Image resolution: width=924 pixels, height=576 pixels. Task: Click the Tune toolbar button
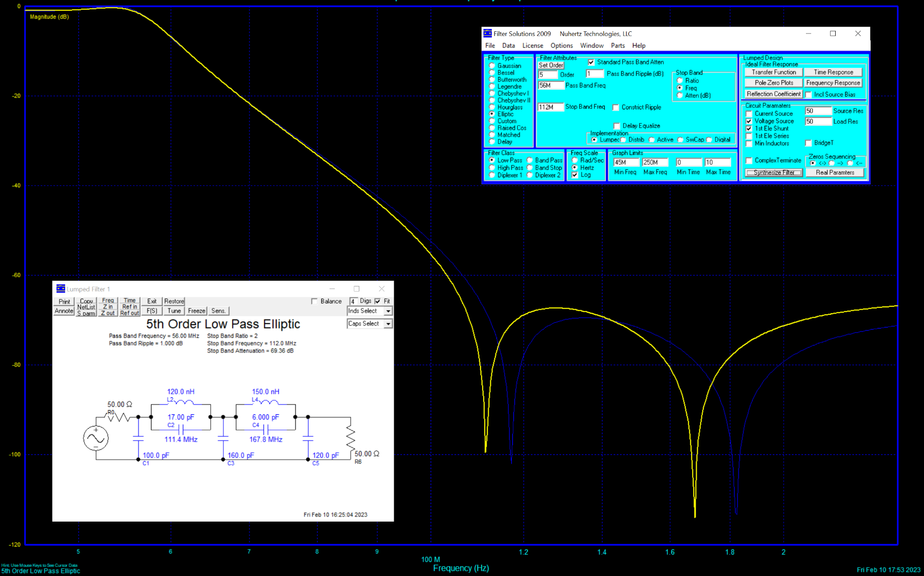(174, 311)
